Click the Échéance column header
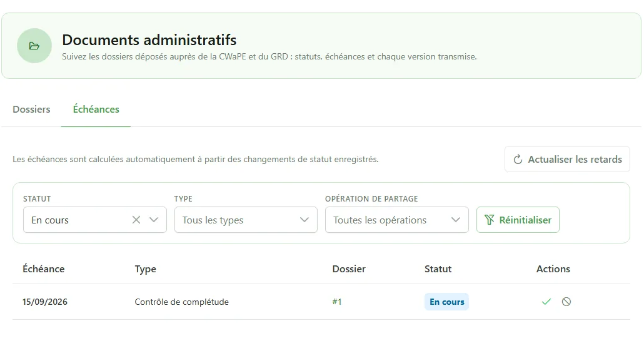Viewport: 644px width, 338px height. tap(44, 269)
